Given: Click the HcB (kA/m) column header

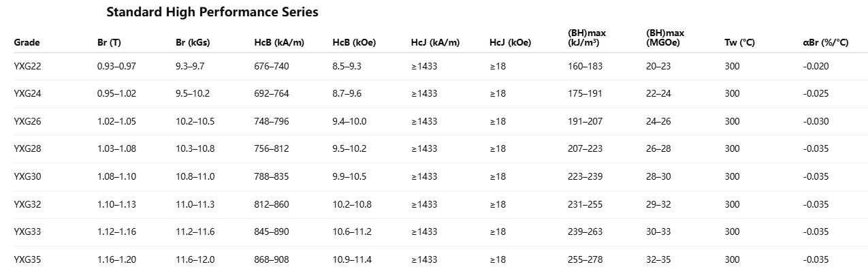Looking at the screenshot, I should pyautogui.click(x=279, y=42).
